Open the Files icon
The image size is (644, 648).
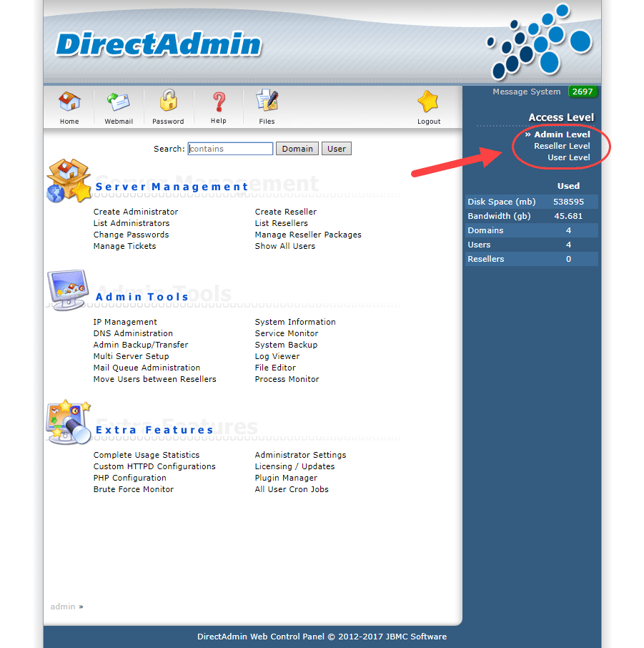coord(267,100)
